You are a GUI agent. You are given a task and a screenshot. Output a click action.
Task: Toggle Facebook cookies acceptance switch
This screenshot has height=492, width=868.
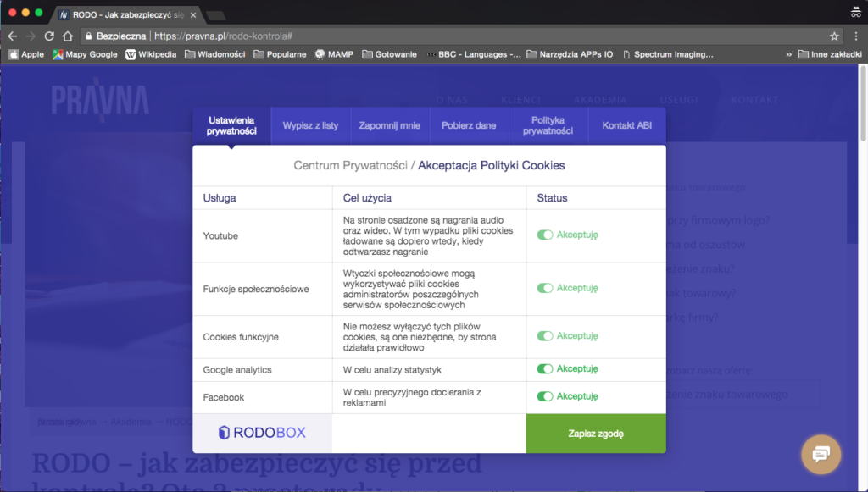[x=545, y=396]
